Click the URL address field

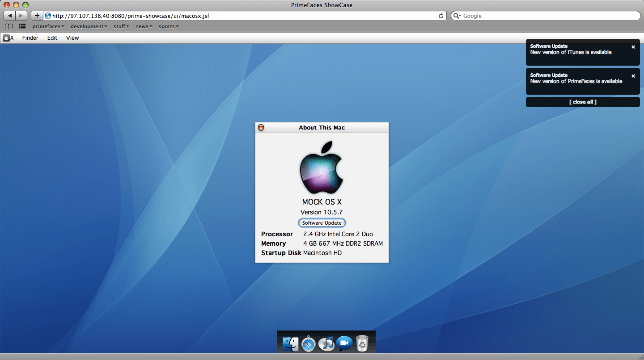pyautogui.click(x=245, y=16)
